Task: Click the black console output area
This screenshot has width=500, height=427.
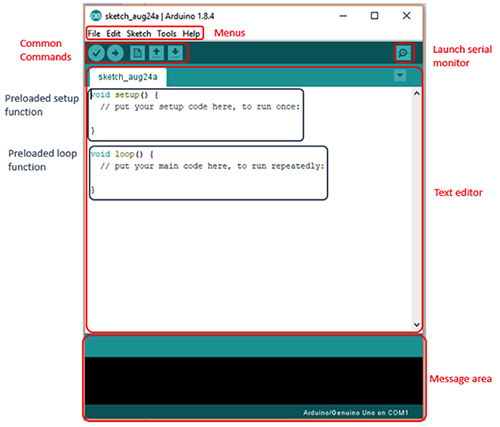Action: 254,381
